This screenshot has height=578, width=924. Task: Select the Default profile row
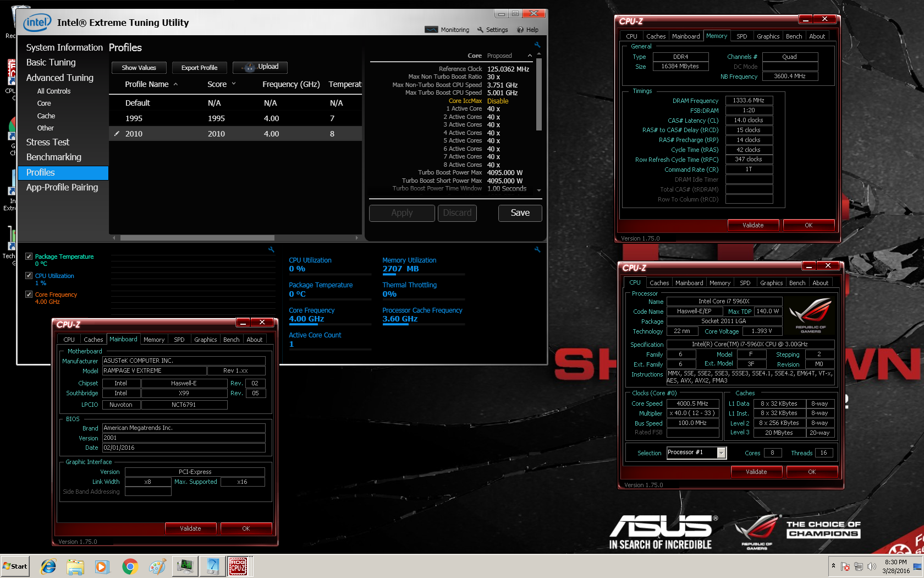[x=235, y=103]
